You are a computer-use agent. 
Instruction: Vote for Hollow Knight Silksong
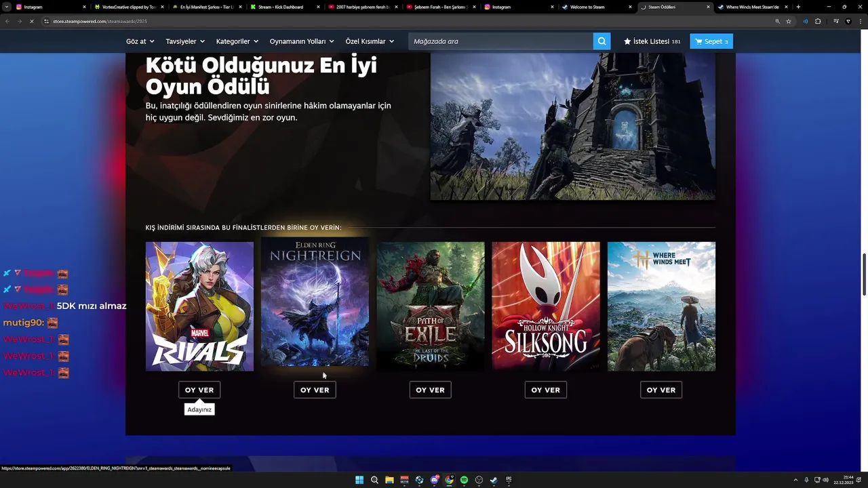tap(545, 390)
